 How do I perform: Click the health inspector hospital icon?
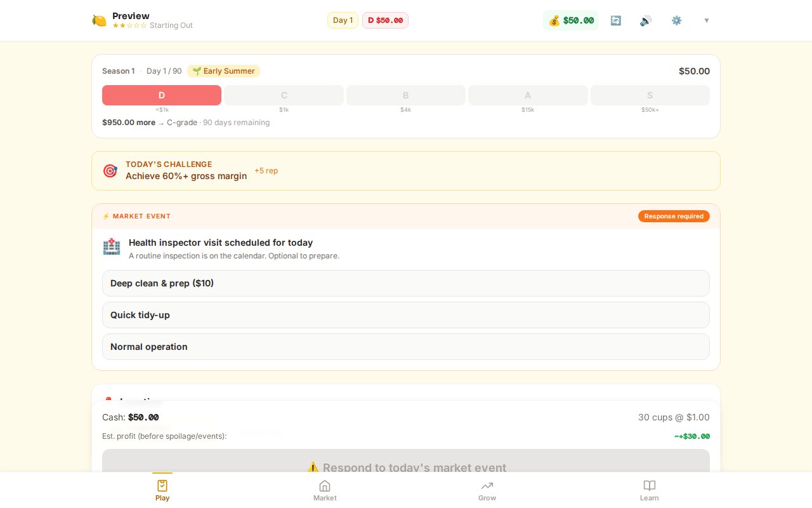(112, 247)
